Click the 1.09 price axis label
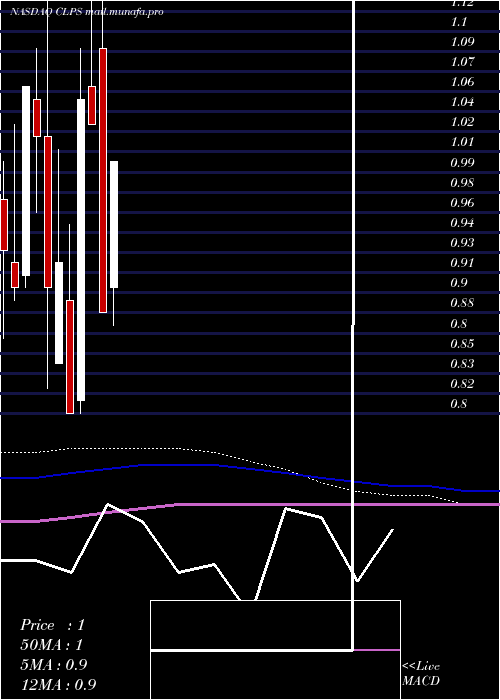This screenshot has width=500, height=700. coord(463,42)
